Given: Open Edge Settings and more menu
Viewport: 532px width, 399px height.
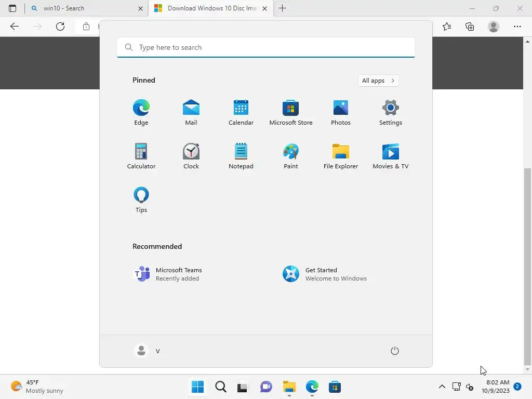Looking at the screenshot, I should coord(517,26).
